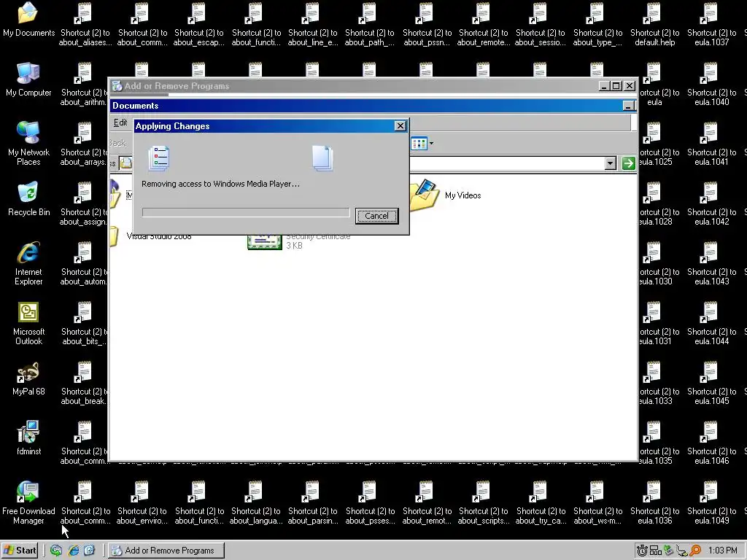
Task: Click the orange magnifier tray icon
Action: click(x=695, y=551)
